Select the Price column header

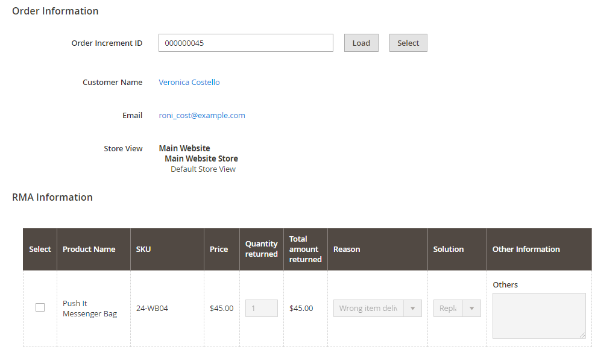point(219,249)
